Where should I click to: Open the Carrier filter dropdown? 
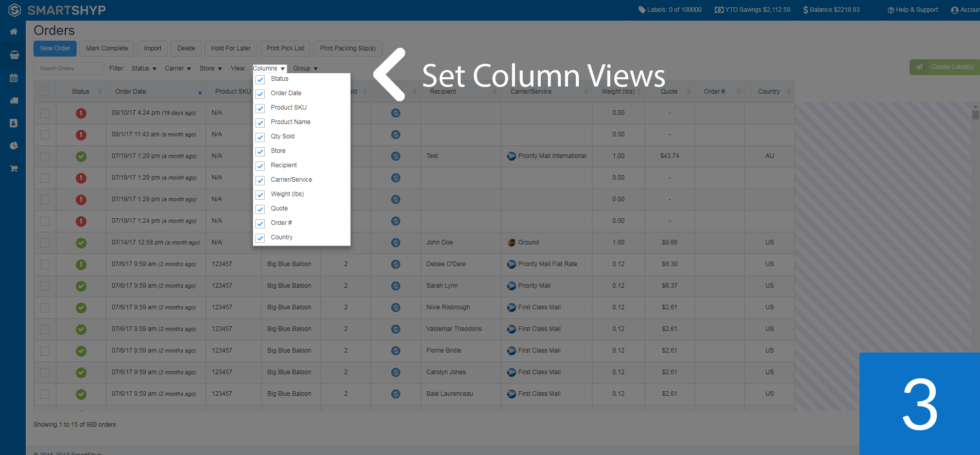point(178,68)
